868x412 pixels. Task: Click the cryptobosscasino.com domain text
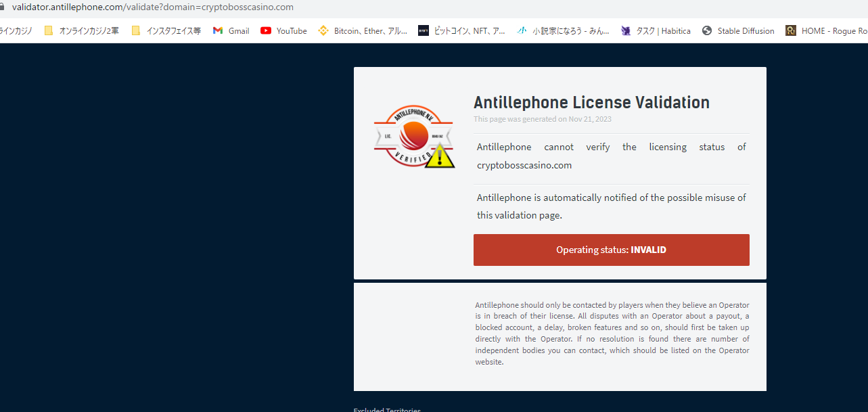[x=524, y=165]
